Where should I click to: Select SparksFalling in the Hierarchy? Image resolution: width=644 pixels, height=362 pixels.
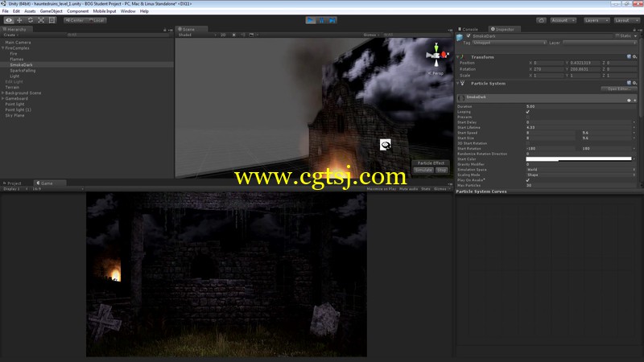coord(23,71)
